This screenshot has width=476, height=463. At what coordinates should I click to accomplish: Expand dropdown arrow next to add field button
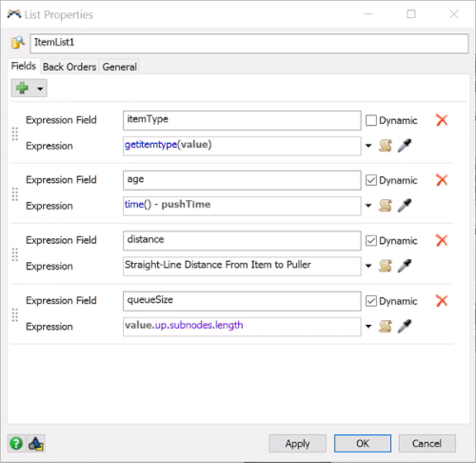pyautogui.click(x=40, y=89)
